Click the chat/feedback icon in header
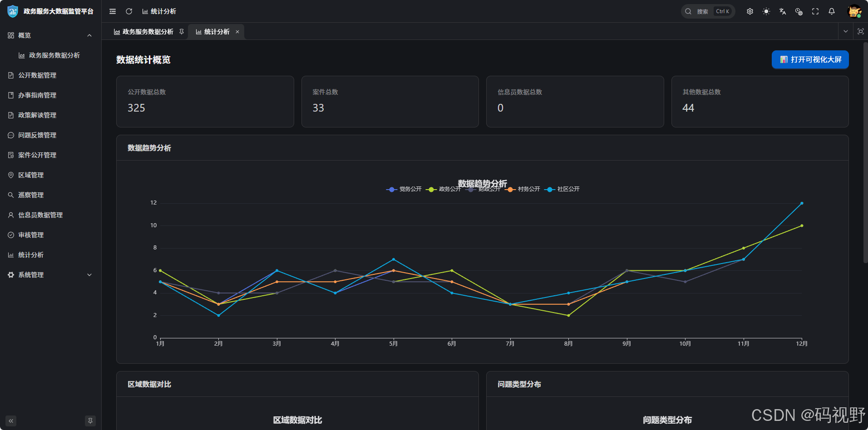The height and width of the screenshot is (430, 868). click(x=799, y=11)
